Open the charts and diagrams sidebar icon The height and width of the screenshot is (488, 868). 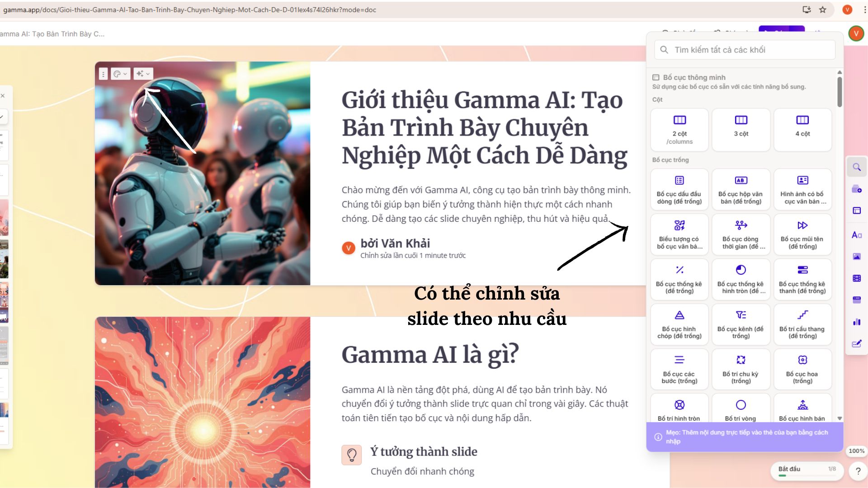click(857, 322)
